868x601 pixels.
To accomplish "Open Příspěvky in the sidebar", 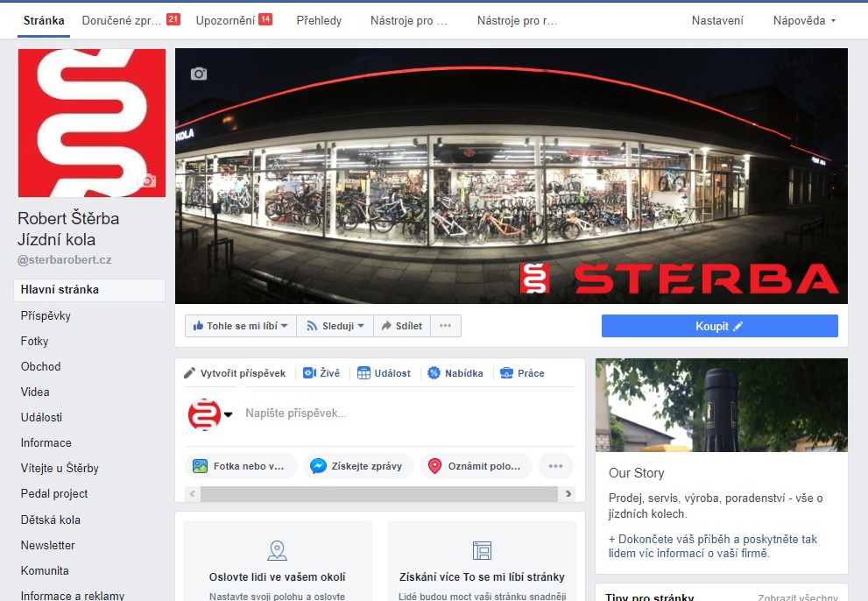I will 46,315.
